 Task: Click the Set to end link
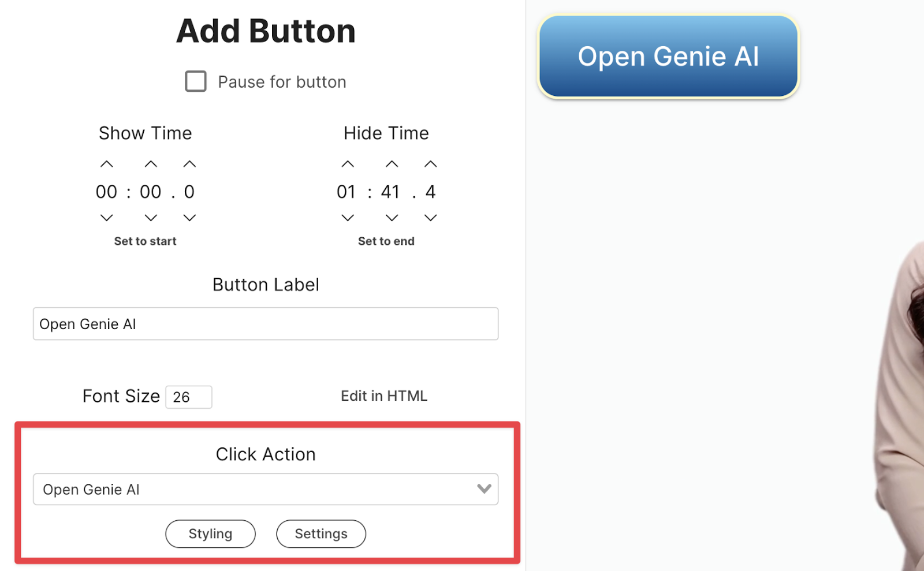[x=386, y=241]
